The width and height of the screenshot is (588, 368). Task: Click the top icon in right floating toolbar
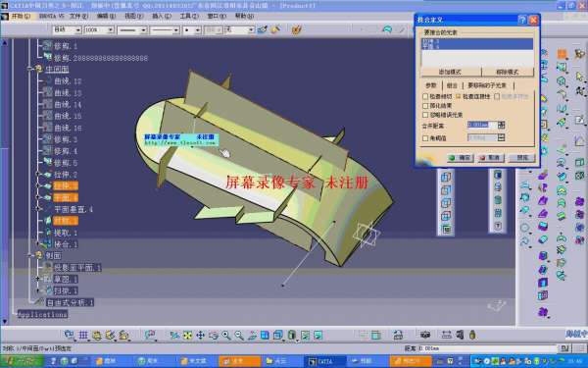coord(498,175)
